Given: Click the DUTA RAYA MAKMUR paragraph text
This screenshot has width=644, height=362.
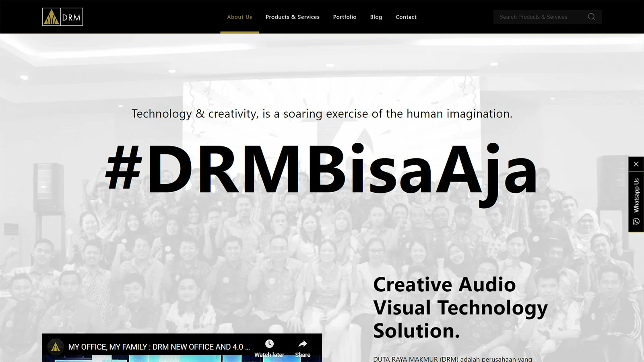Looking at the screenshot, I should [452, 359].
